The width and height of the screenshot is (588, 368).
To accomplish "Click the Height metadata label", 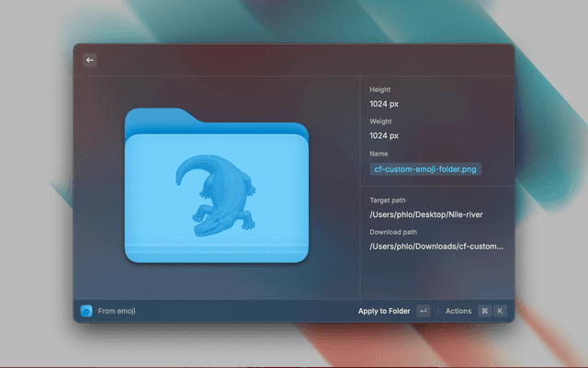I will (x=380, y=89).
